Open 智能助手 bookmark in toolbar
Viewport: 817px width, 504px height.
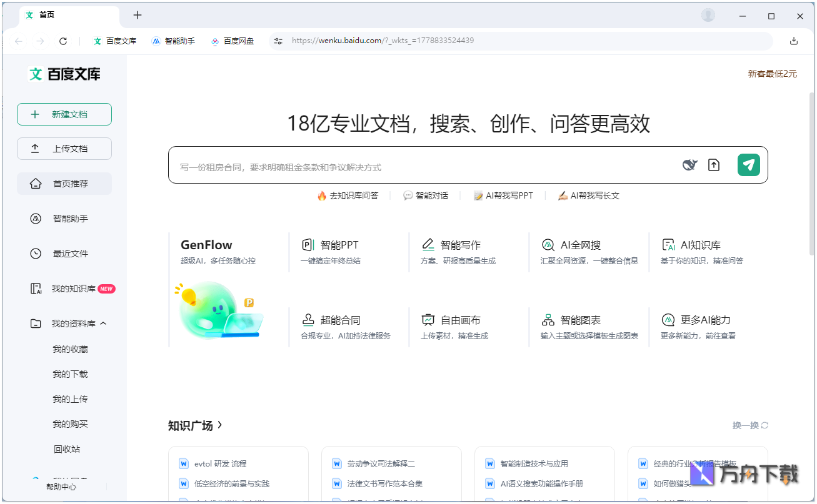pos(173,41)
